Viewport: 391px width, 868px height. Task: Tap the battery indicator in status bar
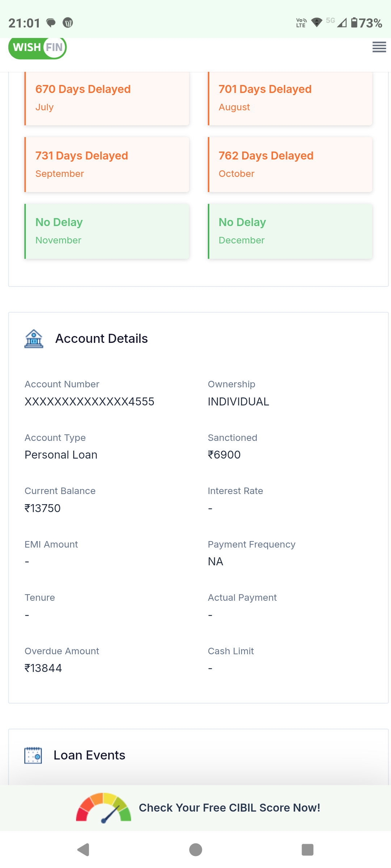tap(366, 23)
